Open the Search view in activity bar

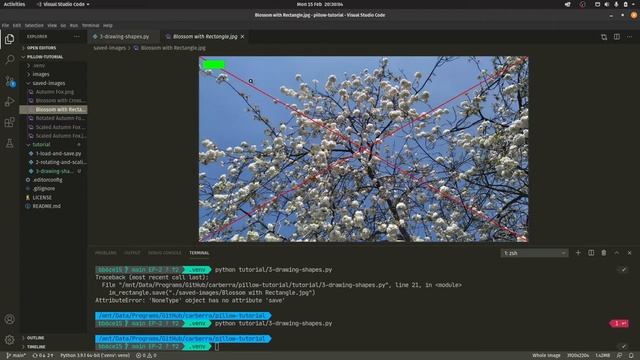coord(10,60)
